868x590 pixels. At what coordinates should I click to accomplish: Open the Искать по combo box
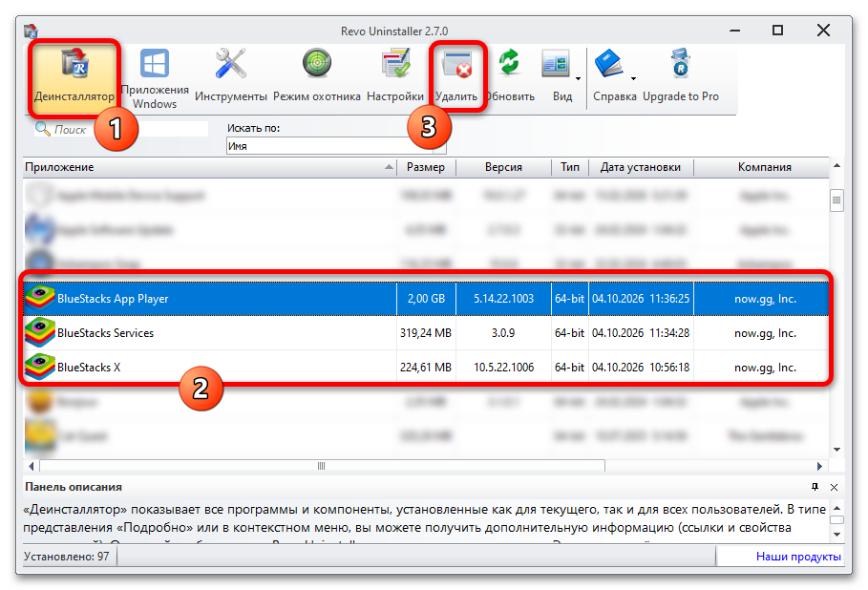point(336,146)
